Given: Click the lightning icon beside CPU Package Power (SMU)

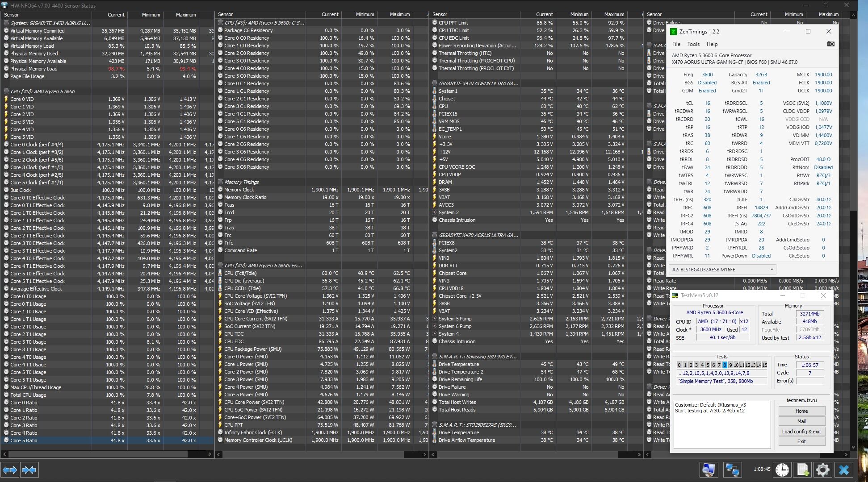Looking at the screenshot, I should click(220, 349).
